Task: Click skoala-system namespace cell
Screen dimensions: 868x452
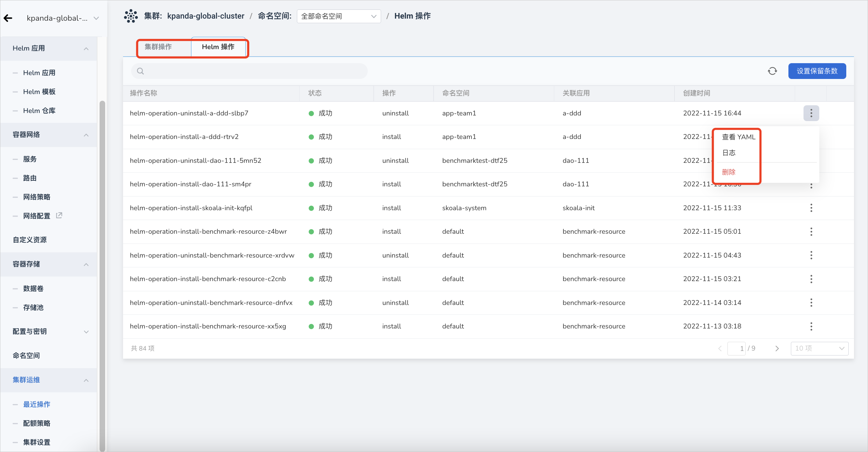Action: click(x=464, y=208)
